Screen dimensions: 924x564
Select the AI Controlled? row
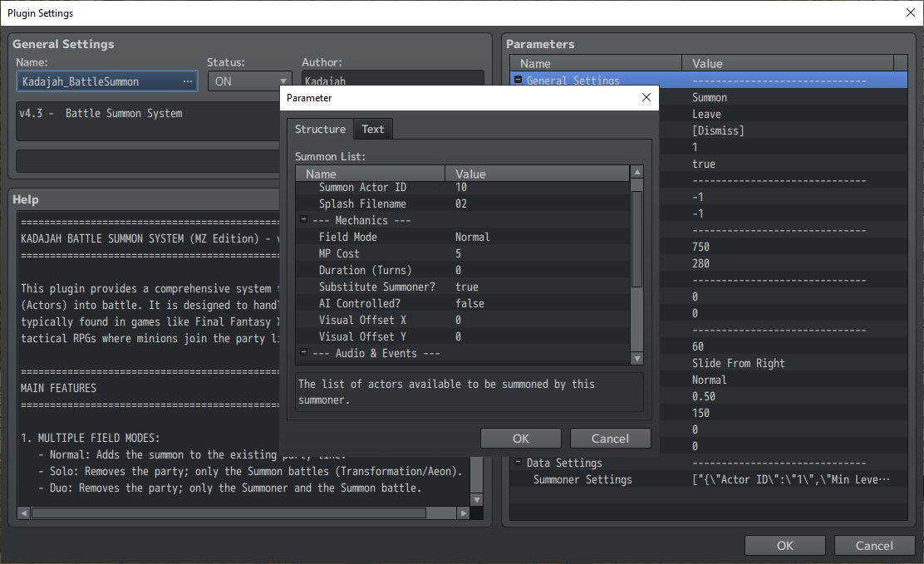tap(463, 303)
